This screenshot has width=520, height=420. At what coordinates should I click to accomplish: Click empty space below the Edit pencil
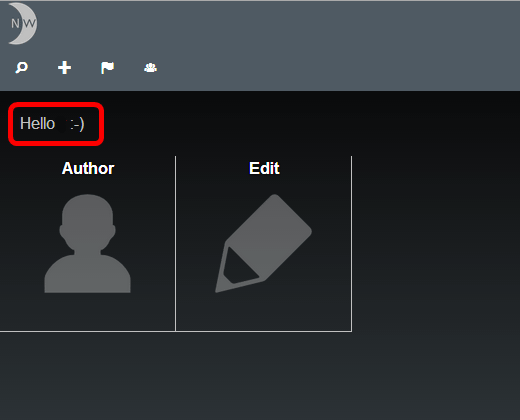[263, 312]
